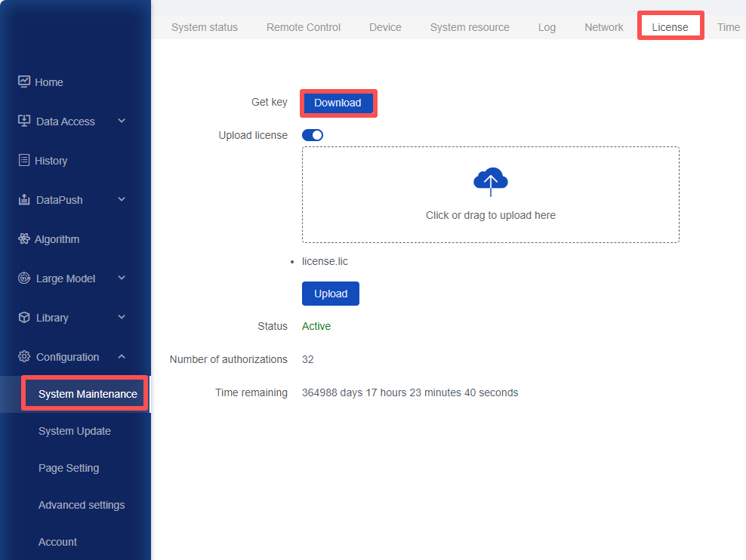Open System Maintenance in sidebar
This screenshot has height=560, width=746.
point(88,394)
